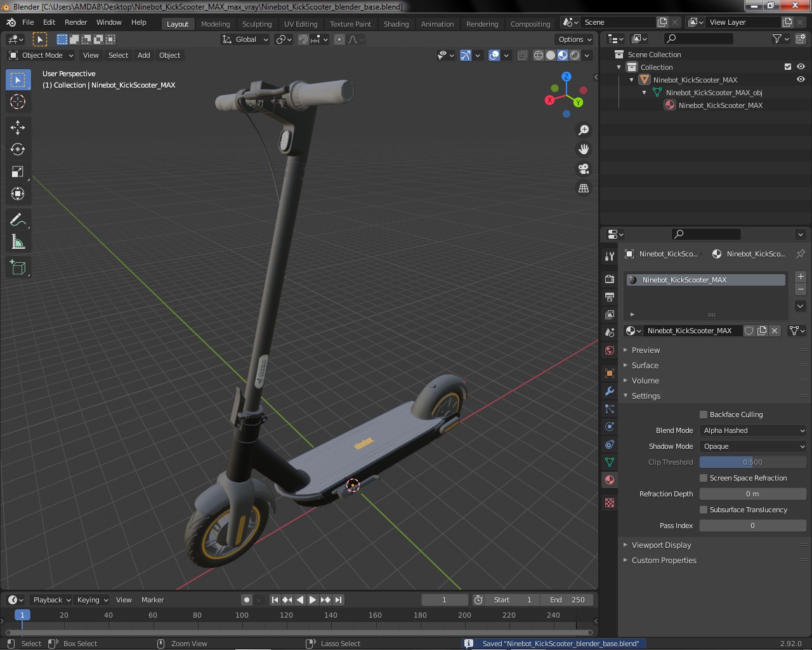Enable Backface Culling checkbox
The height and width of the screenshot is (650, 812).
(x=704, y=415)
